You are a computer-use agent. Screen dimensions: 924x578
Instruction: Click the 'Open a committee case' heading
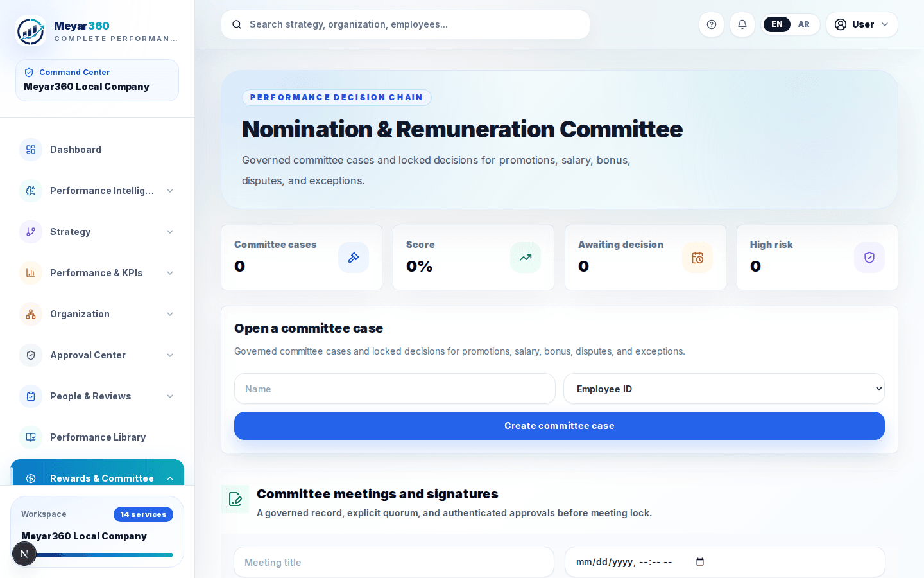point(309,328)
